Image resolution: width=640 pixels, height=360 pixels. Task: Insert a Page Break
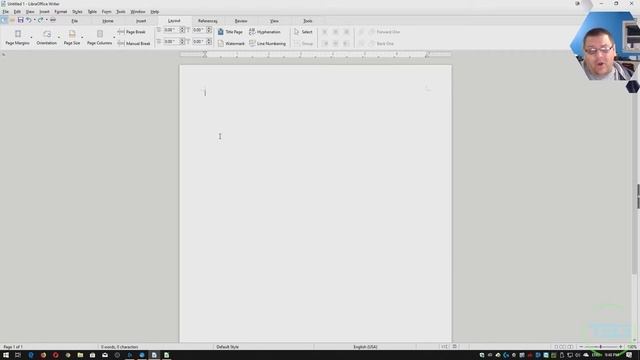click(x=131, y=32)
